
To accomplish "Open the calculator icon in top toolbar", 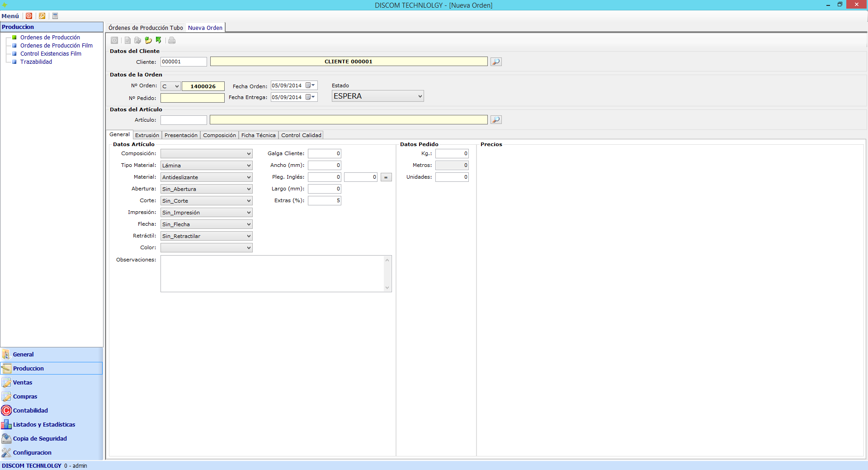I will click(x=55, y=16).
